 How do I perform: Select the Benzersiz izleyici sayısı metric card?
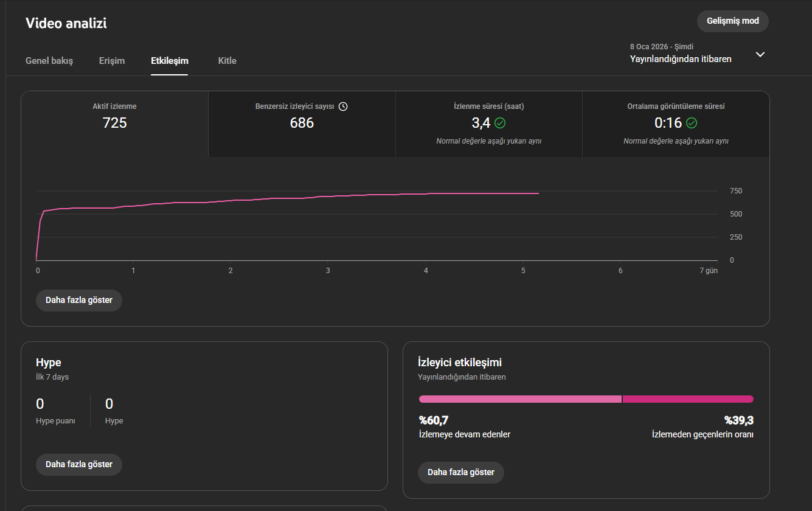tap(302, 124)
